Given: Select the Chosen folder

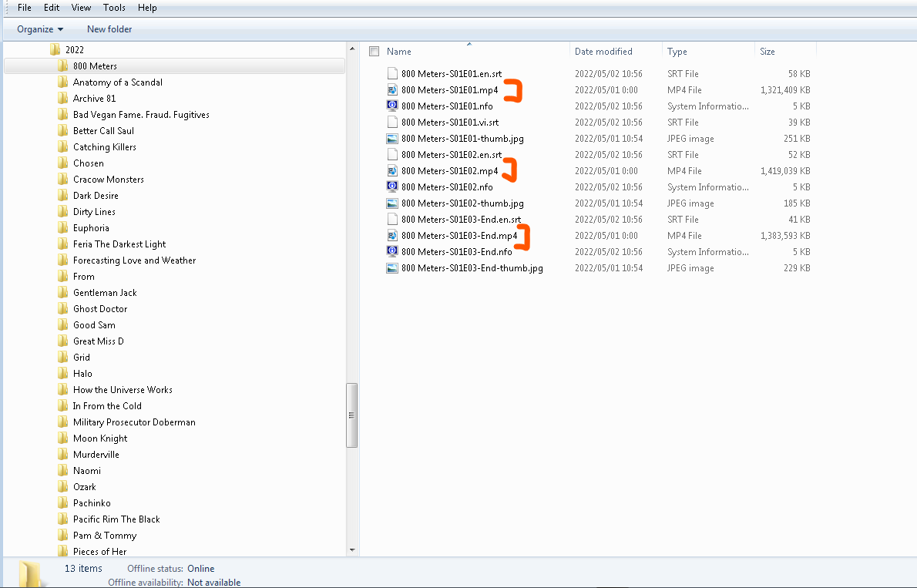Looking at the screenshot, I should pyautogui.click(x=89, y=163).
